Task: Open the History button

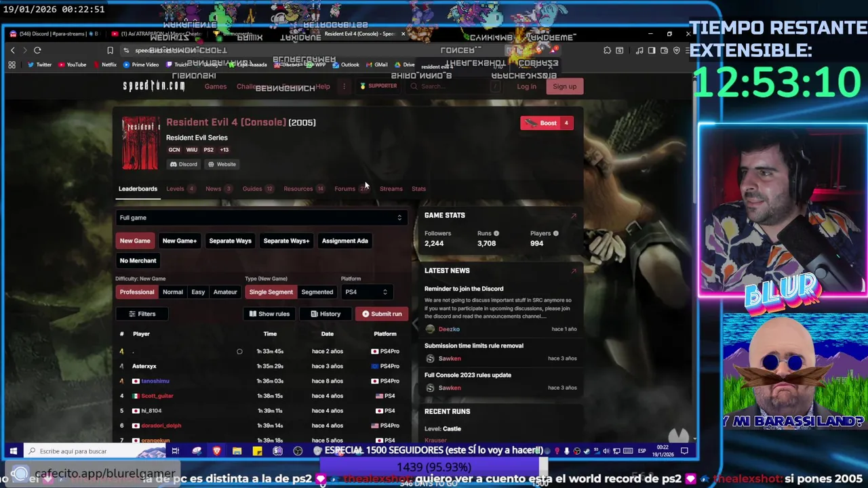Action: (325, 314)
